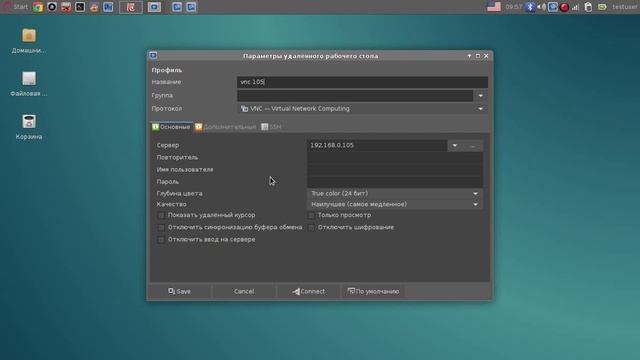The image size is (640, 360).
Task: Open the Качество dropdown
Action: 395,204
